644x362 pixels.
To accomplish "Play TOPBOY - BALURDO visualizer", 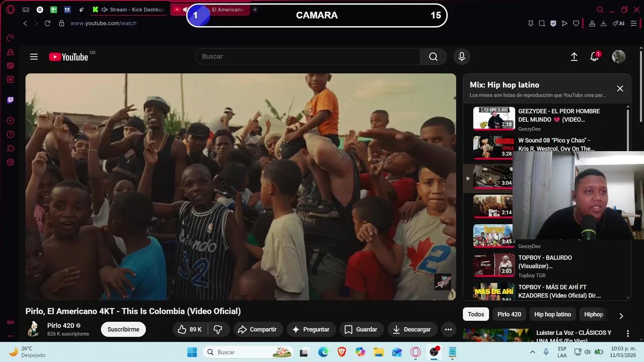I will pyautogui.click(x=545, y=266).
